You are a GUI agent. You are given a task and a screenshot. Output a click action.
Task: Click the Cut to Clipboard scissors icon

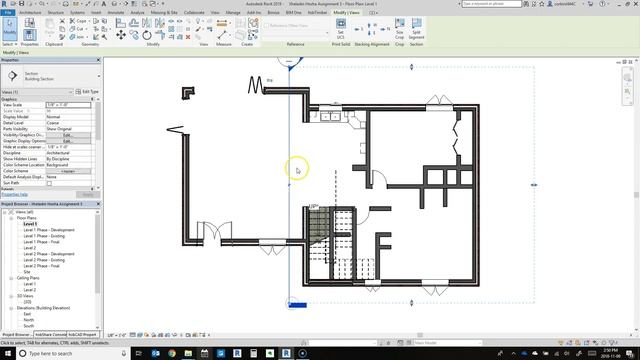[x=62, y=21]
